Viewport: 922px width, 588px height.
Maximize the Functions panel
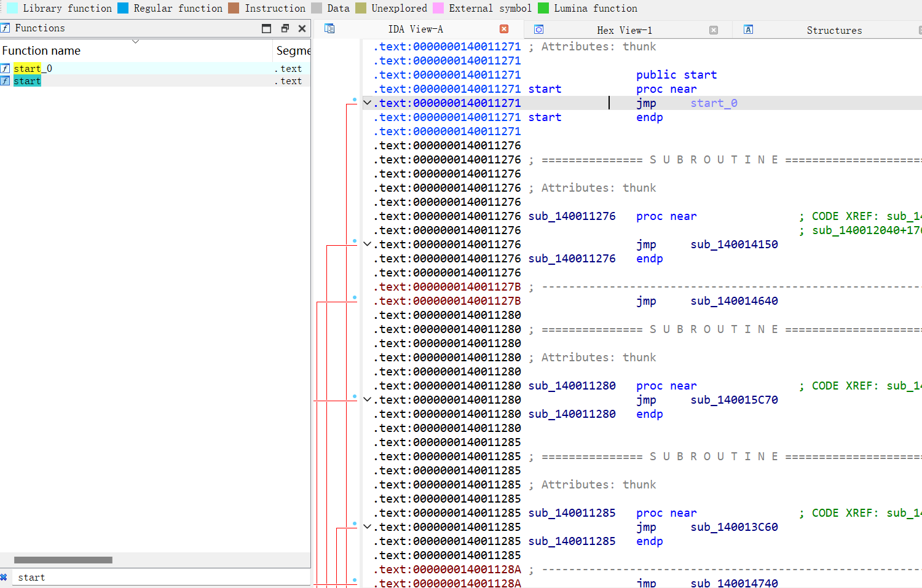[266, 28]
